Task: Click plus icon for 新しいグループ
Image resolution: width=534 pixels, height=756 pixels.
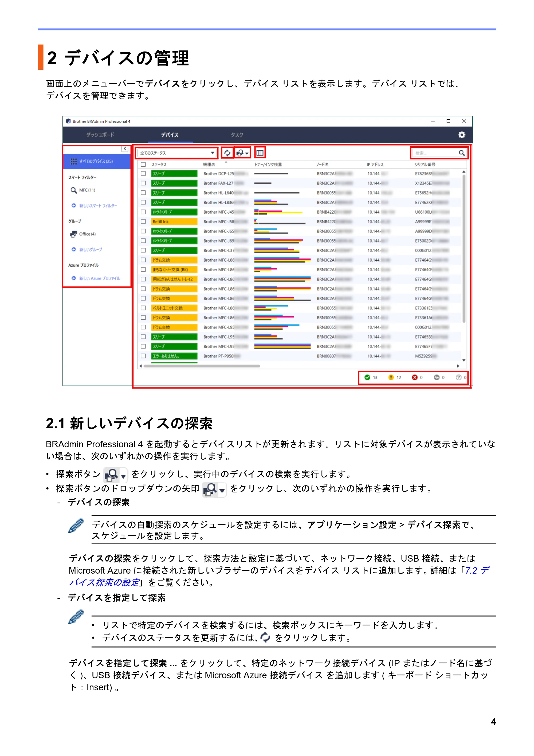Action: click(x=74, y=249)
